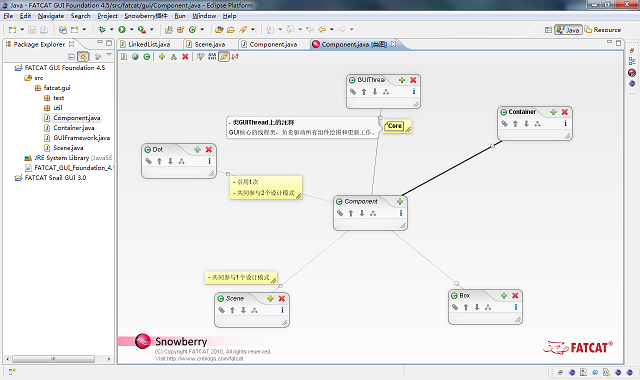Image resolution: width=640 pixels, height=380 pixels.
Task: Click the globe icon in diagram toolbar
Action: click(x=135, y=57)
